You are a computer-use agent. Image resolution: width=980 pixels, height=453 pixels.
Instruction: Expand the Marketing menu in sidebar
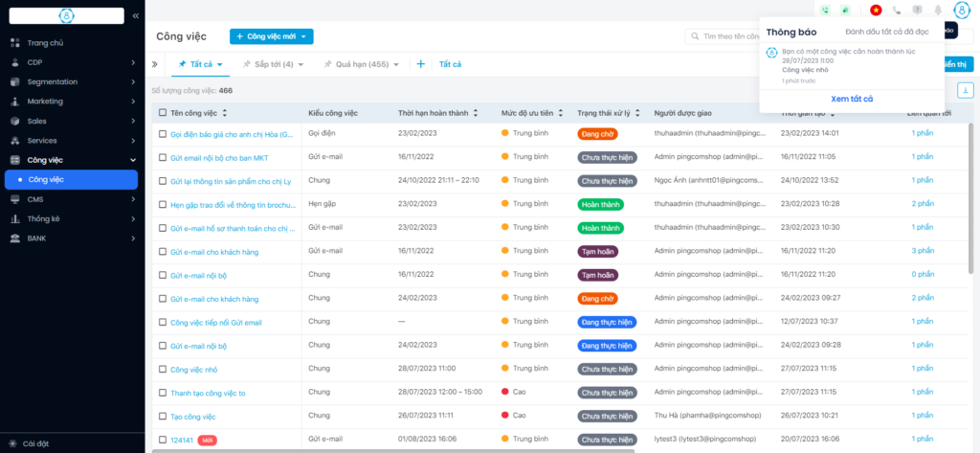tap(71, 102)
